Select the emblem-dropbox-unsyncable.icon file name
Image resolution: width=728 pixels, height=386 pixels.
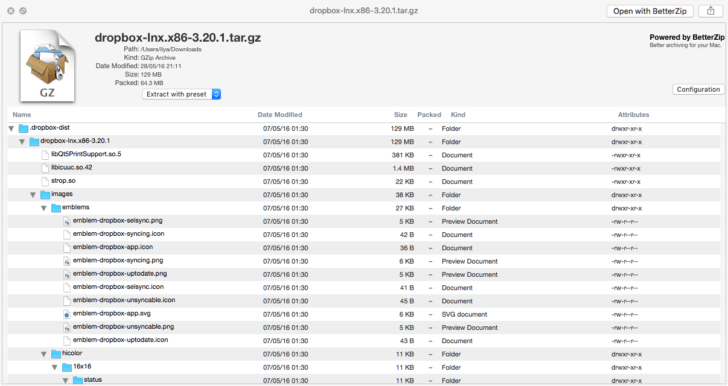124,300
